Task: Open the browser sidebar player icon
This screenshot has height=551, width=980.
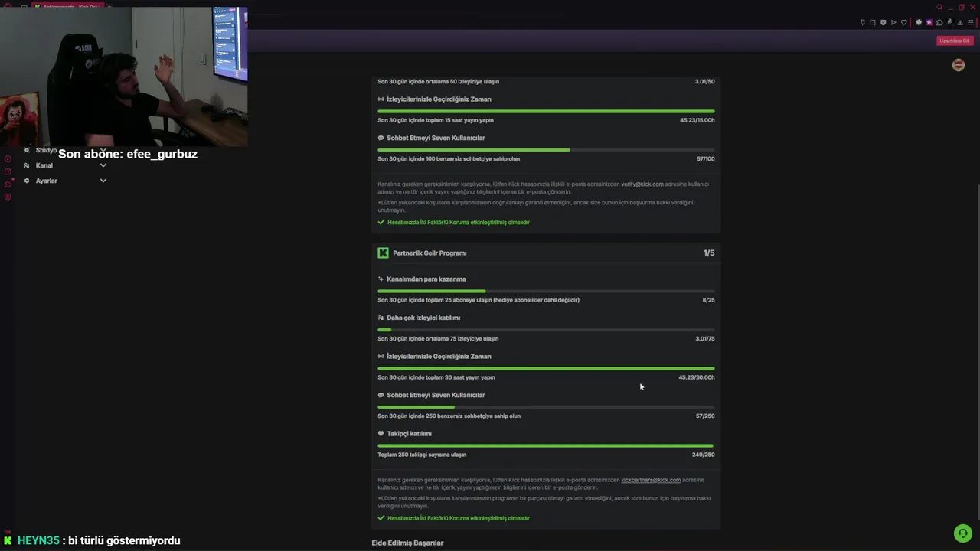Action: click(8, 159)
